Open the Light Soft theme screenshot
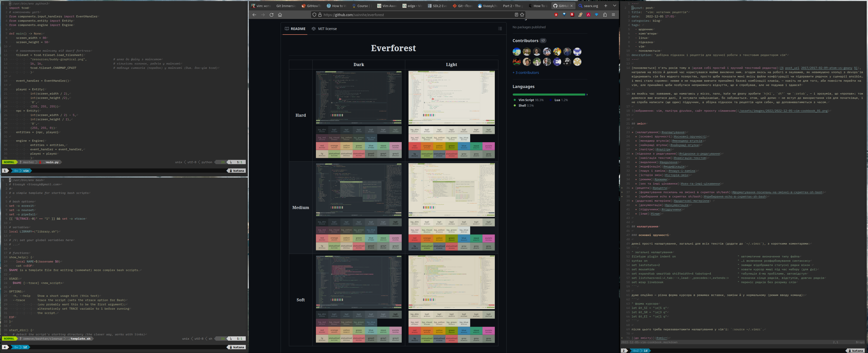Viewport: 868px width, 353px height. pyautogui.click(x=451, y=282)
